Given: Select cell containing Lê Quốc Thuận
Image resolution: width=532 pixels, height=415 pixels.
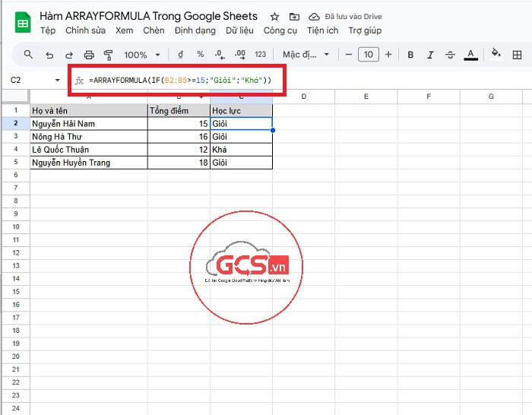Looking at the screenshot, I should point(89,150).
